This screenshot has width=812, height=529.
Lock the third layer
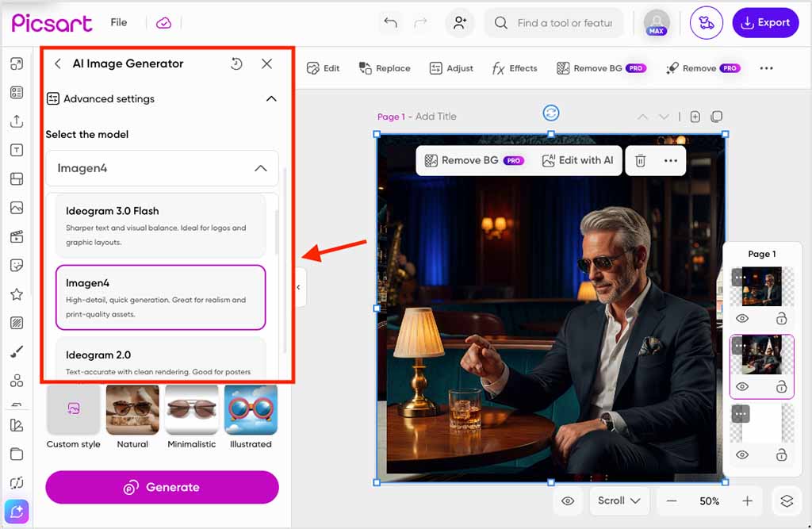(x=781, y=454)
